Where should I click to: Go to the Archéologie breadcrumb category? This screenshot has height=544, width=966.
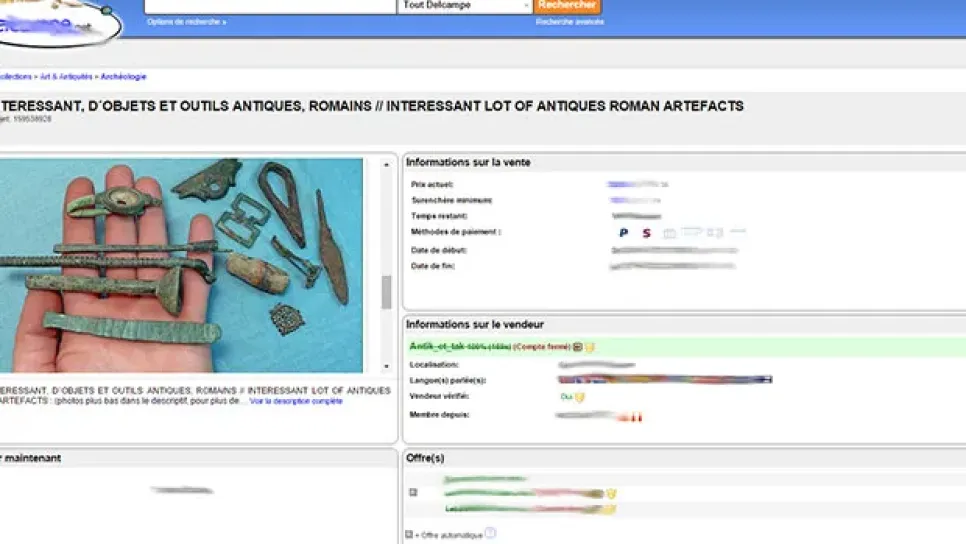123,76
